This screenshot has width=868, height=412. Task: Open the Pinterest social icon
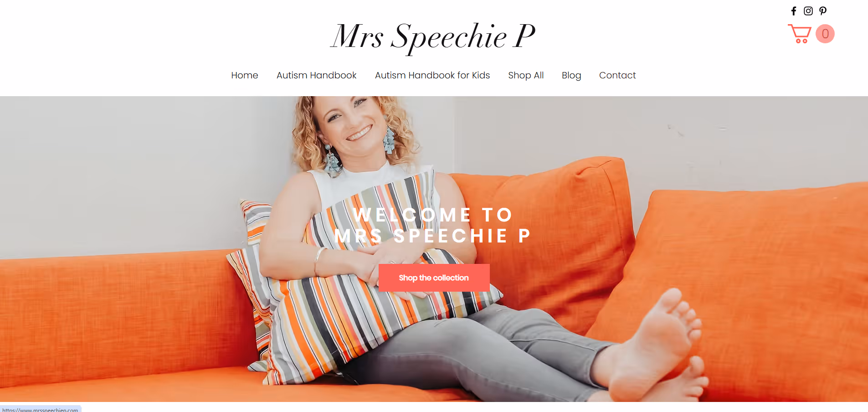(x=823, y=11)
